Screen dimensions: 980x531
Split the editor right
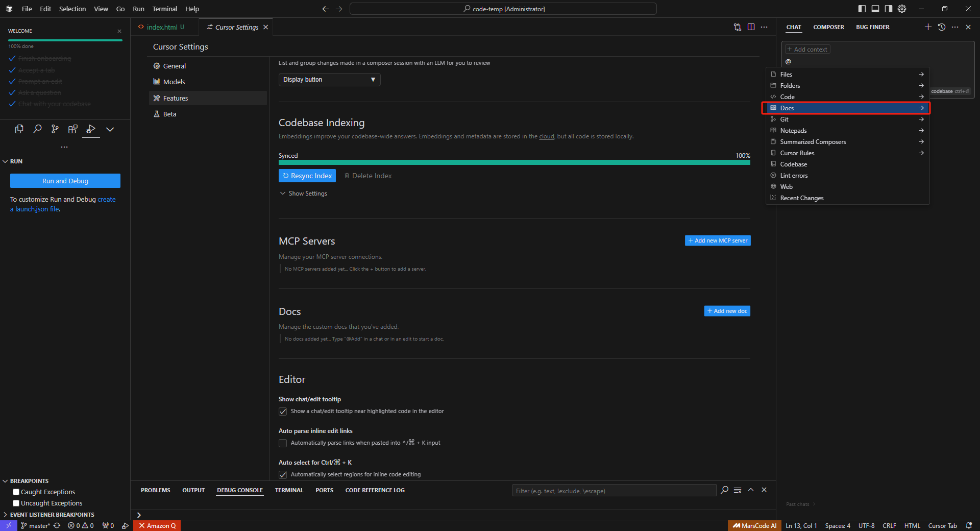pyautogui.click(x=751, y=27)
